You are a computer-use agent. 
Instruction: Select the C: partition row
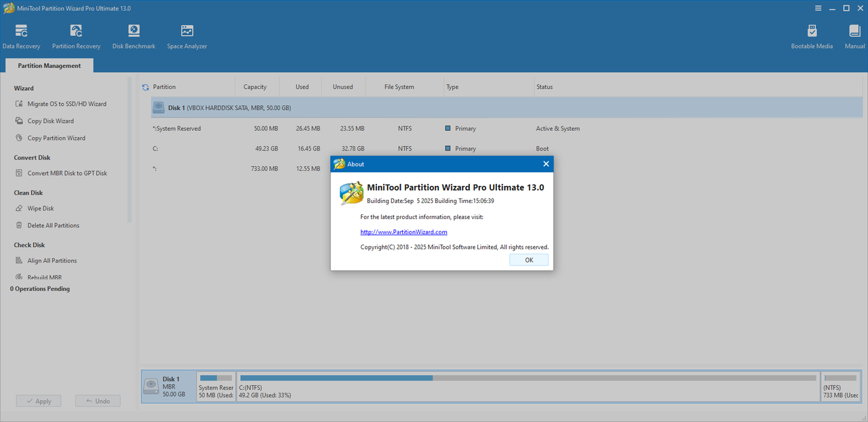507,149
